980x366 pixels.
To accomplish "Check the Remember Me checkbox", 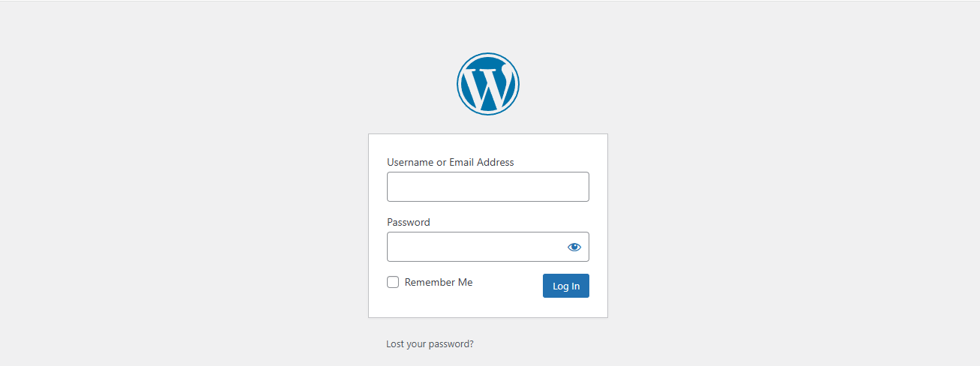I will pyautogui.click(x=393, y=283).
